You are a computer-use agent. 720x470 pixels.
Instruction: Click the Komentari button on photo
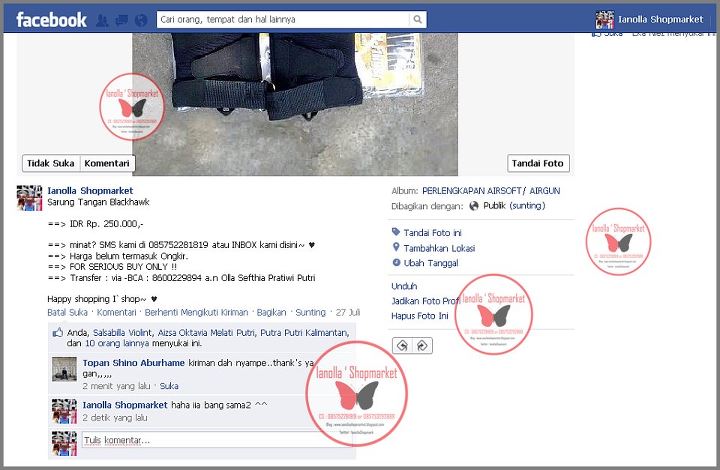[x=107, y=163]
